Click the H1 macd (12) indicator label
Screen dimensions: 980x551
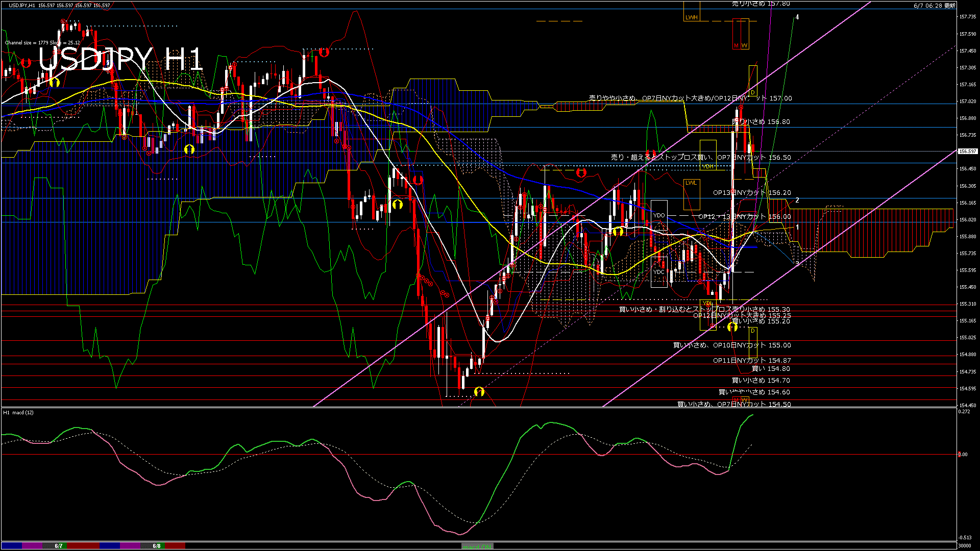click(18, 412)
